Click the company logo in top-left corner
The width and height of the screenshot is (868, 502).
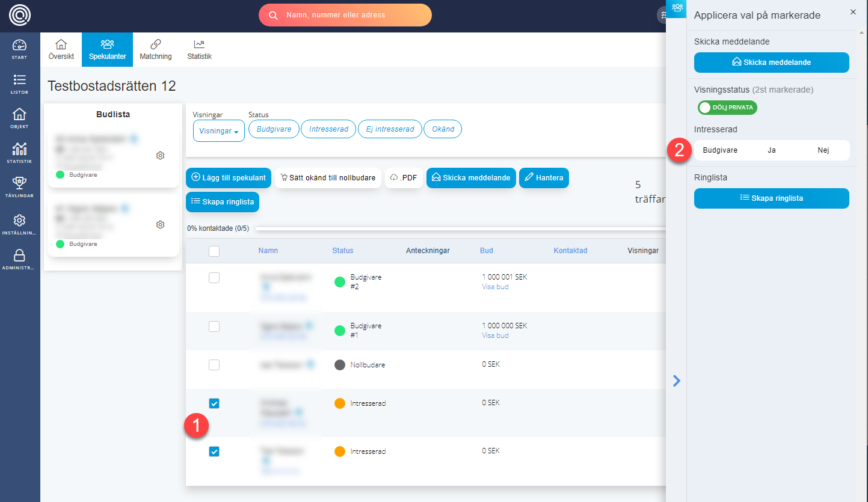(20, 14)
